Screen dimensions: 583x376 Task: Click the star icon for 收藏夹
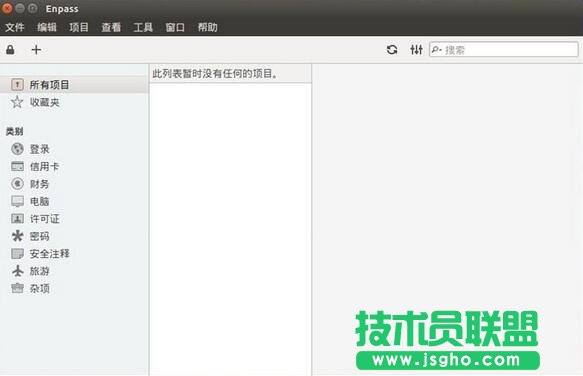(x=17, y=102)
